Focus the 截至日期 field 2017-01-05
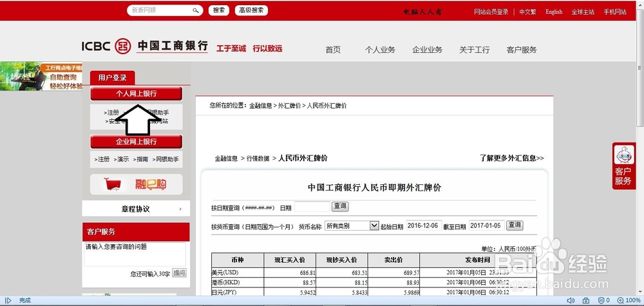The image size is (644, 306). (487, 225)
